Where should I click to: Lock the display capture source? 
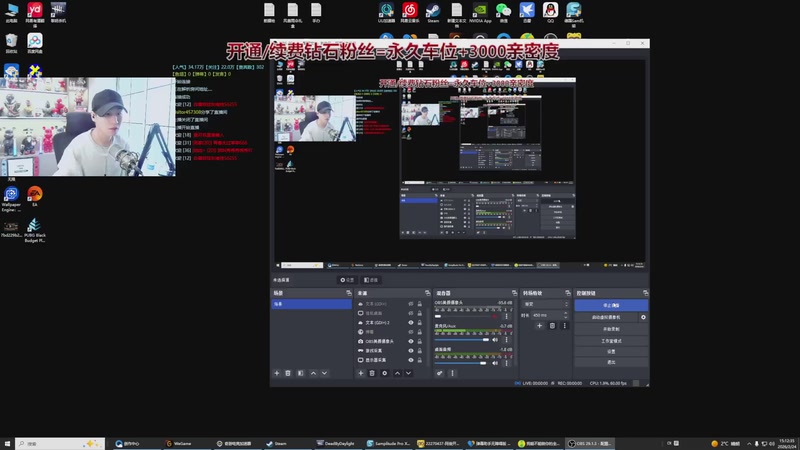click(x=420, y=360)
